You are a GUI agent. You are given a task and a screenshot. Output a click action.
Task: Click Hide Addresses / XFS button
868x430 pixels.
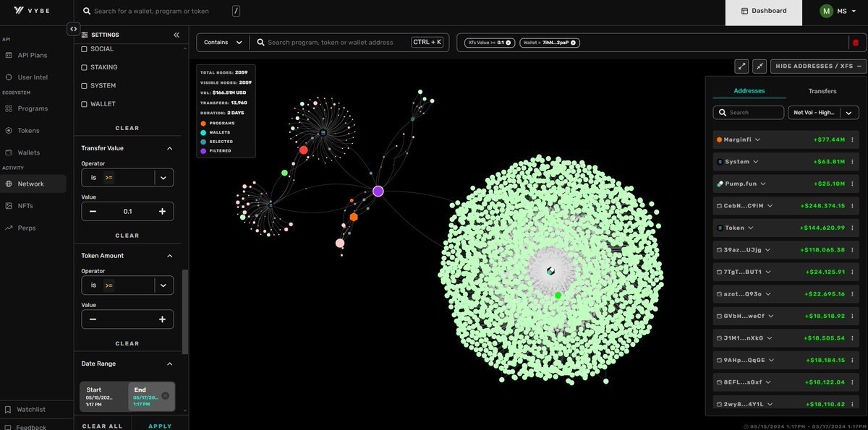point(818,66)
